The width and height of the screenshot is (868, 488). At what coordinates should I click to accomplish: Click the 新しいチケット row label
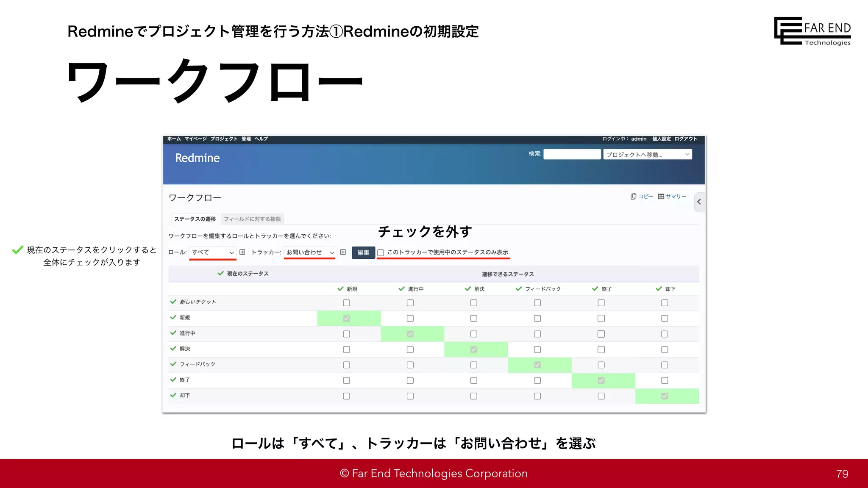[198, 302]
